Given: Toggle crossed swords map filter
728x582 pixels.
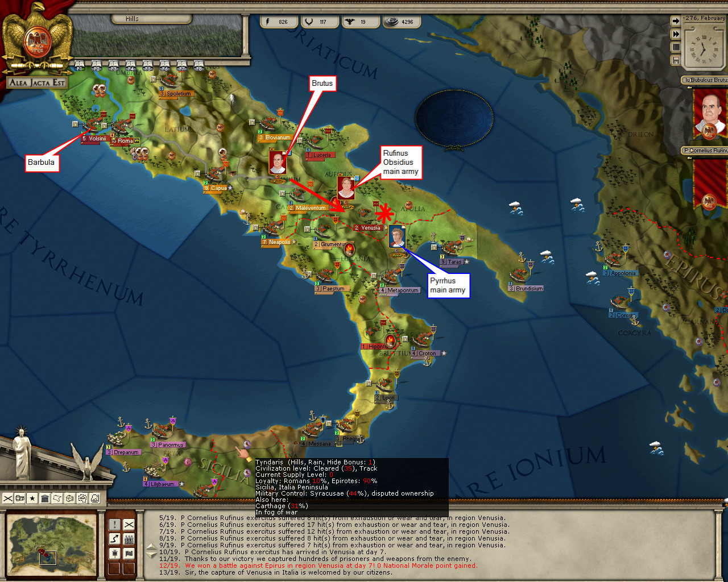Looking at the screenshot, I should (x=8, y=498).
